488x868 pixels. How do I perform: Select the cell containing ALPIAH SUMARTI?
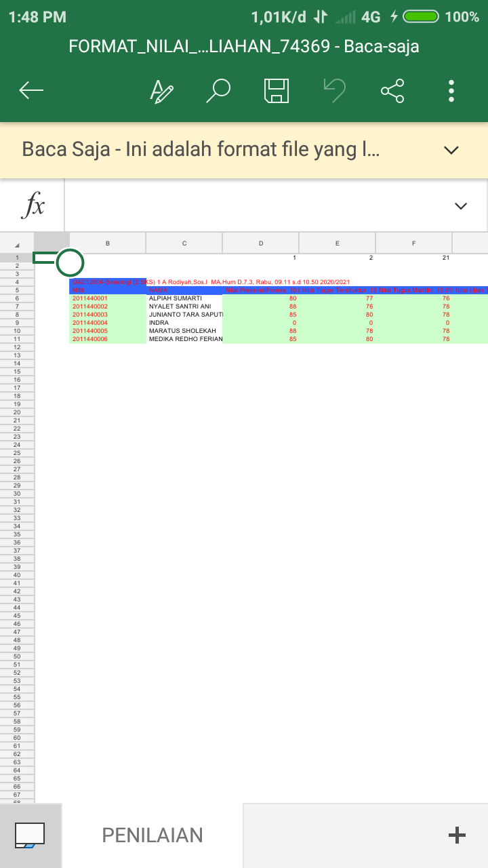(184, 298)
